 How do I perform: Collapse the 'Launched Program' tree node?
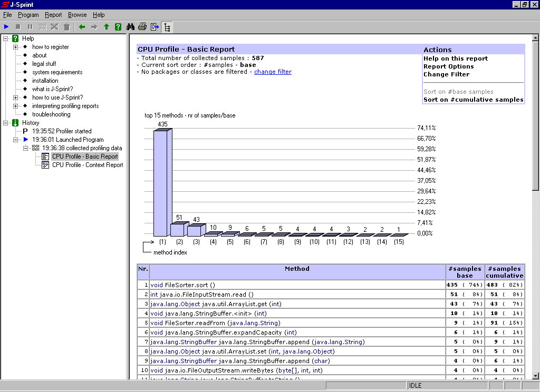(16, 140)
